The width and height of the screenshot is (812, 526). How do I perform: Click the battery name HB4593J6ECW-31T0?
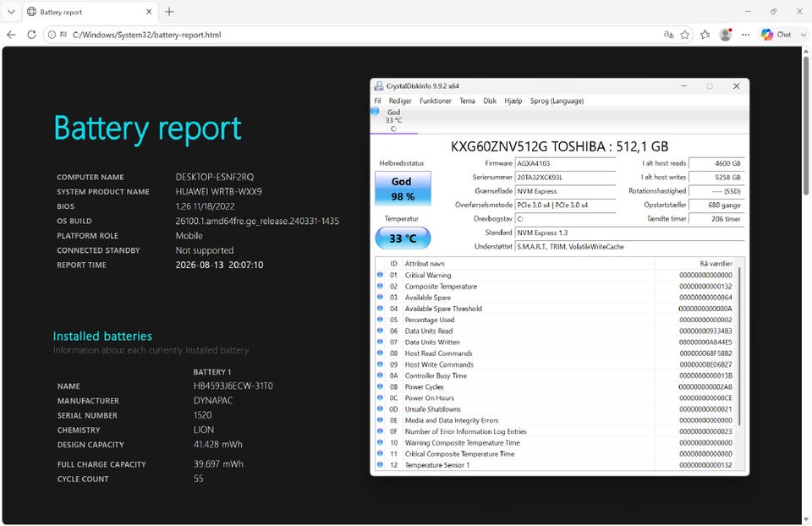233,386
